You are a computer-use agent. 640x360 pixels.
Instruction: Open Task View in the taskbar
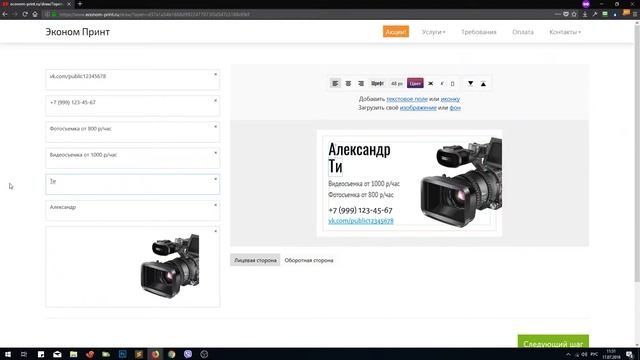pos(24,354)
